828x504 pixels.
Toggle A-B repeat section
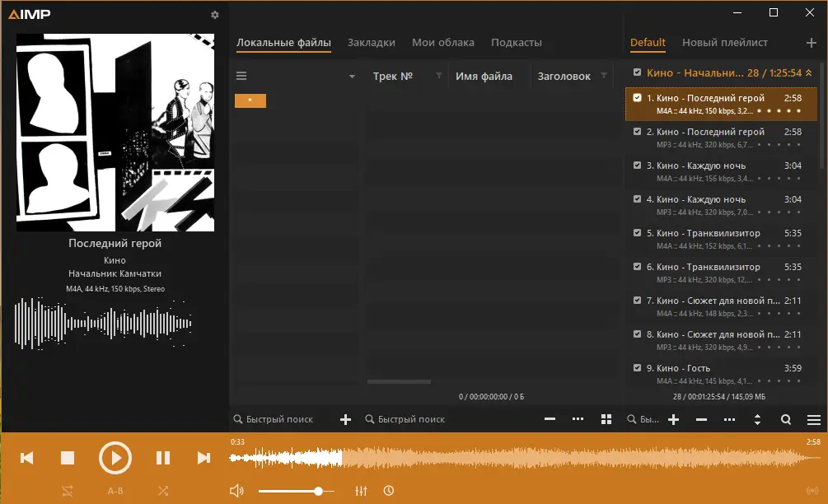(115, 491)
